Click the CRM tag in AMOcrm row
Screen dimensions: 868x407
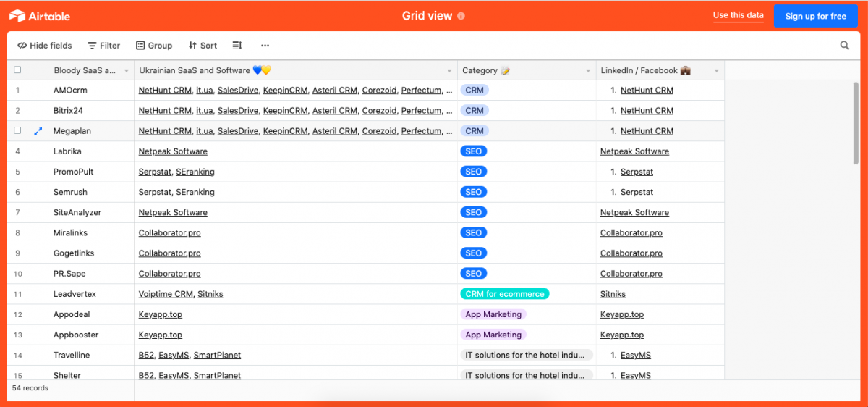tap(475, 91)
